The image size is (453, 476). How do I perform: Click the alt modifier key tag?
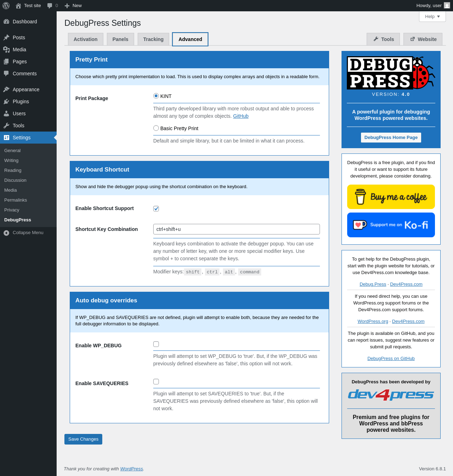click(x=229, y=272)
